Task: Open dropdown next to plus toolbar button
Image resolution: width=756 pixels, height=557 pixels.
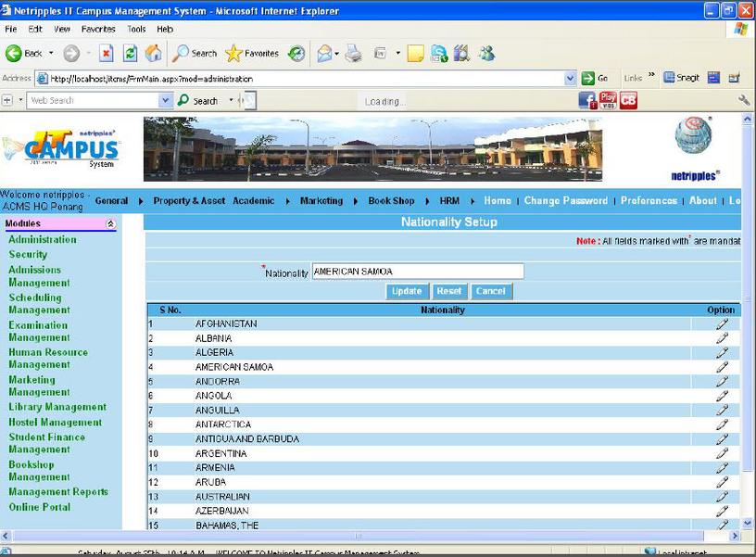Action: pyautogui.click(x=20, y=100)
